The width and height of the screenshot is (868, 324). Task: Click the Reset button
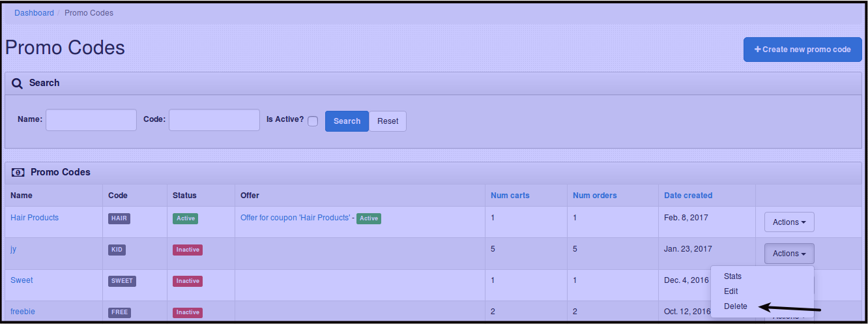tap(388, 121)
